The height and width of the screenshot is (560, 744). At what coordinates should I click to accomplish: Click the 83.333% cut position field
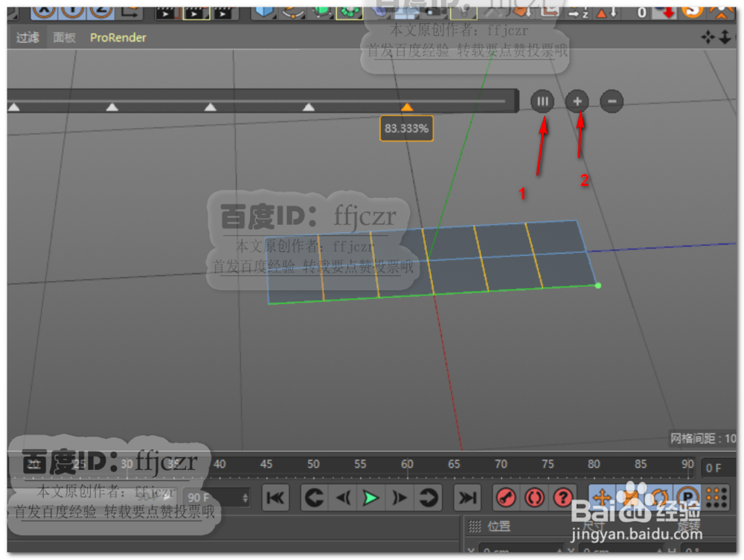[x=407, y=129]
